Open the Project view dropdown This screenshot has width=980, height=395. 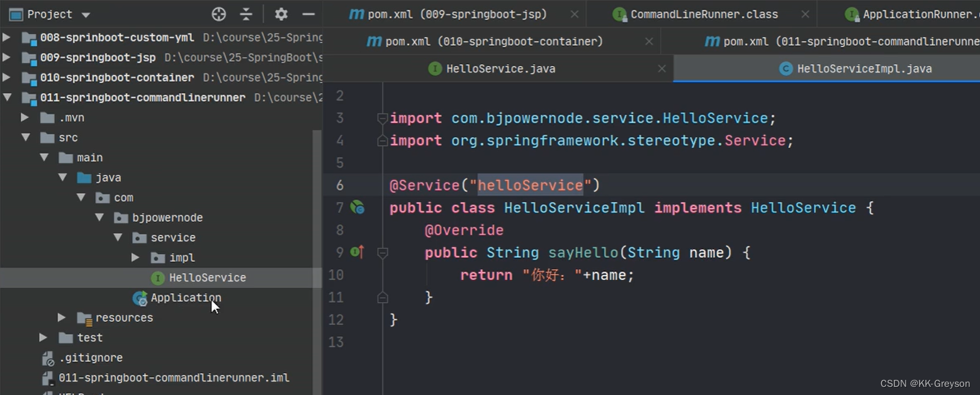pyautogui.click(x=86, y=14)
